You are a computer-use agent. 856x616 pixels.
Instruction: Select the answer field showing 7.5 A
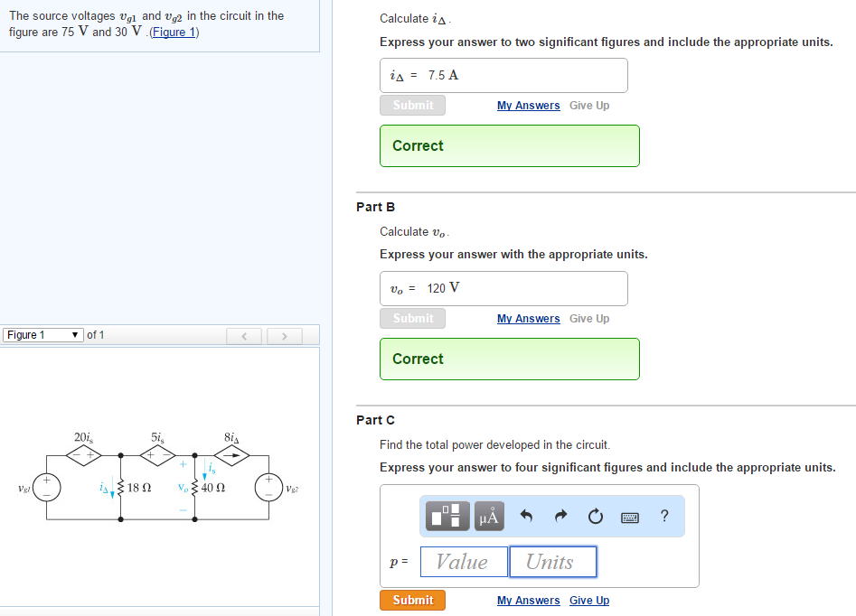pyautogui.click(x=503, y=75)
